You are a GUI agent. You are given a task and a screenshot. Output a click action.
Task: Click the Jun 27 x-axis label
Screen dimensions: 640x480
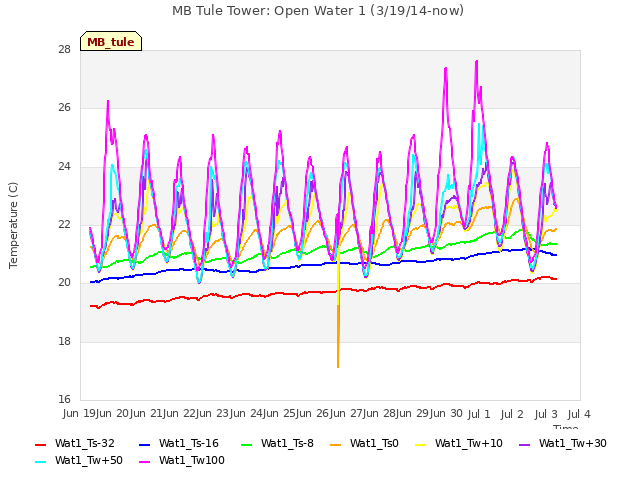click(x=346, y=414)
